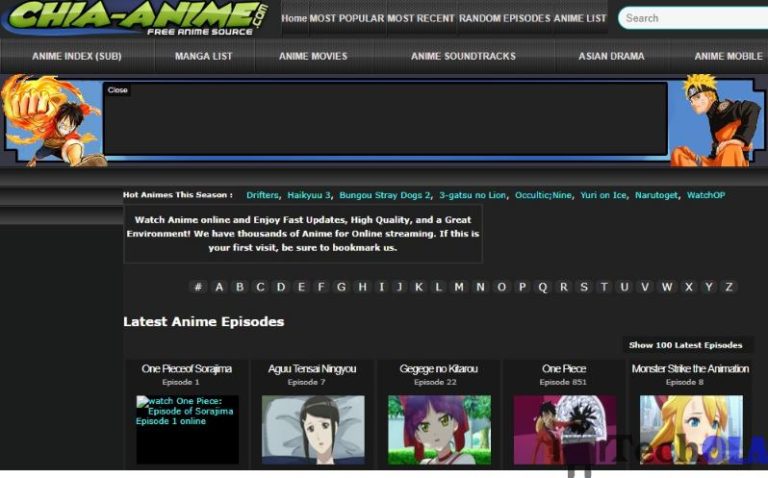Image resolution: width=768 pixels, height=478 pixels.
Task: Click the broken Sorajima episode thumbnail
Action: [x=187, y=430]
